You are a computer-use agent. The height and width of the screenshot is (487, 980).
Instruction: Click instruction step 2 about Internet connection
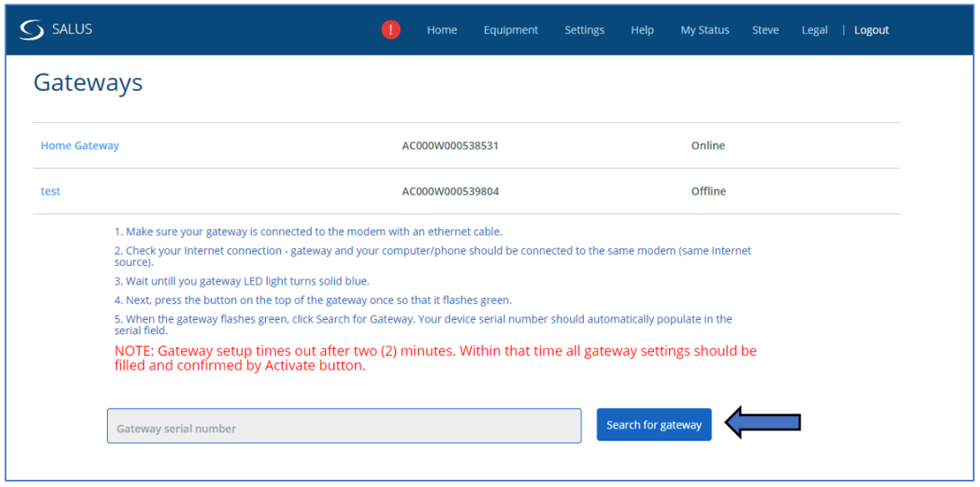(432, 256)
